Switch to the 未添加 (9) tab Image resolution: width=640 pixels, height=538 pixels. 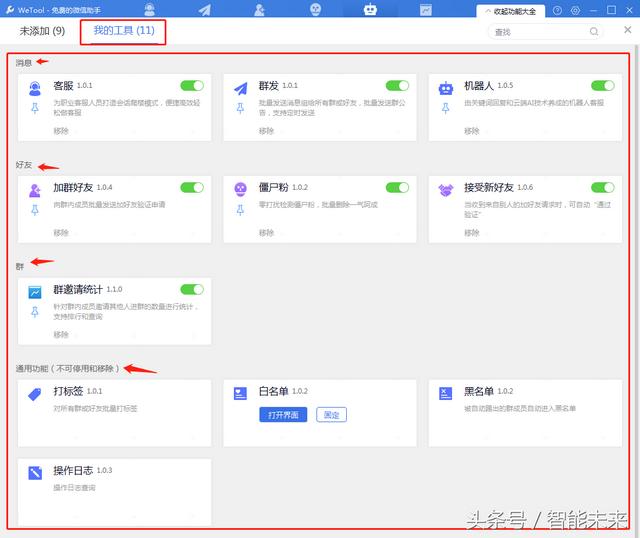[x=42, y=31]
